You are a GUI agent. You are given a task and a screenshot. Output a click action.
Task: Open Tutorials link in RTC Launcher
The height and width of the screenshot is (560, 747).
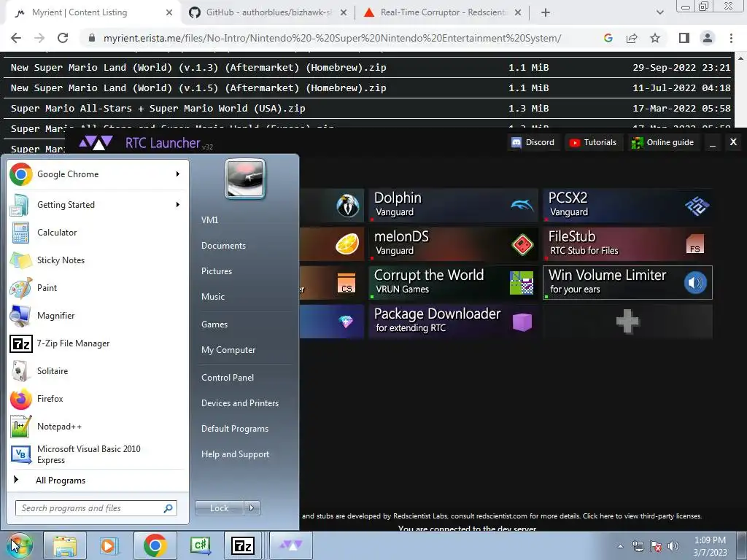tap(593, 142)
